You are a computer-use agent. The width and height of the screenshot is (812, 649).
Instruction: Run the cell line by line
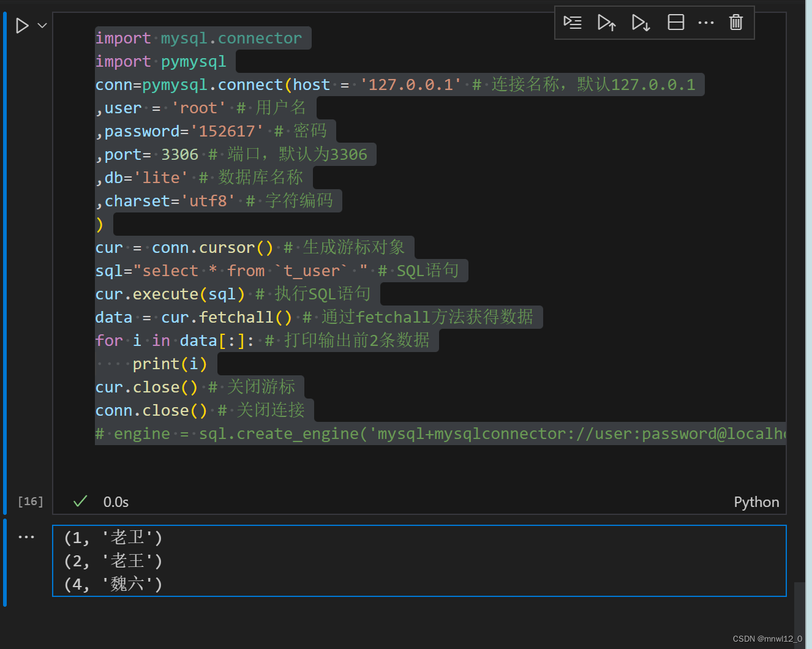click(x=572, y=22)
